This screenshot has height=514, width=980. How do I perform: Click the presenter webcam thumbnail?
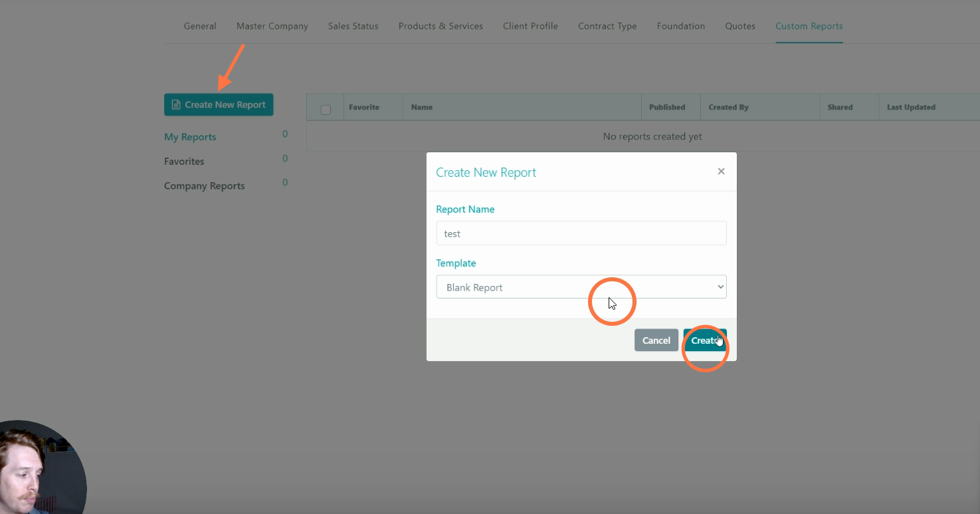pos(43,467)
